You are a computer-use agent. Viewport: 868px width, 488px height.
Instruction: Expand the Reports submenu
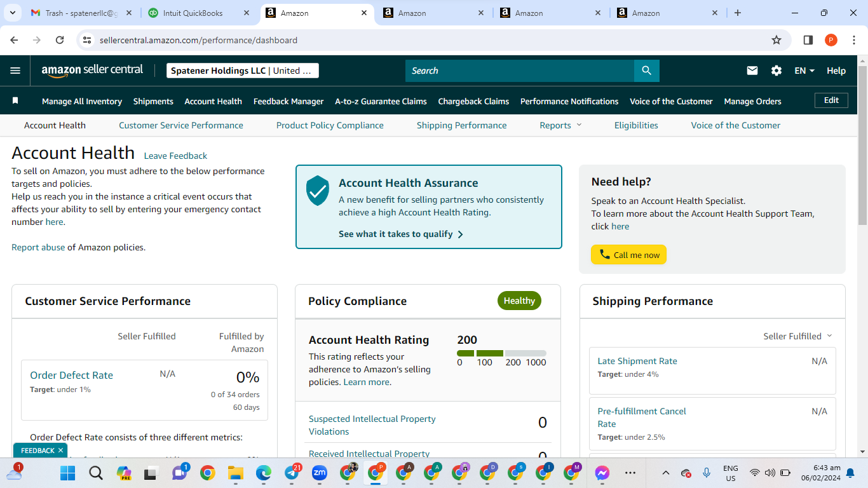click(560, 125)
